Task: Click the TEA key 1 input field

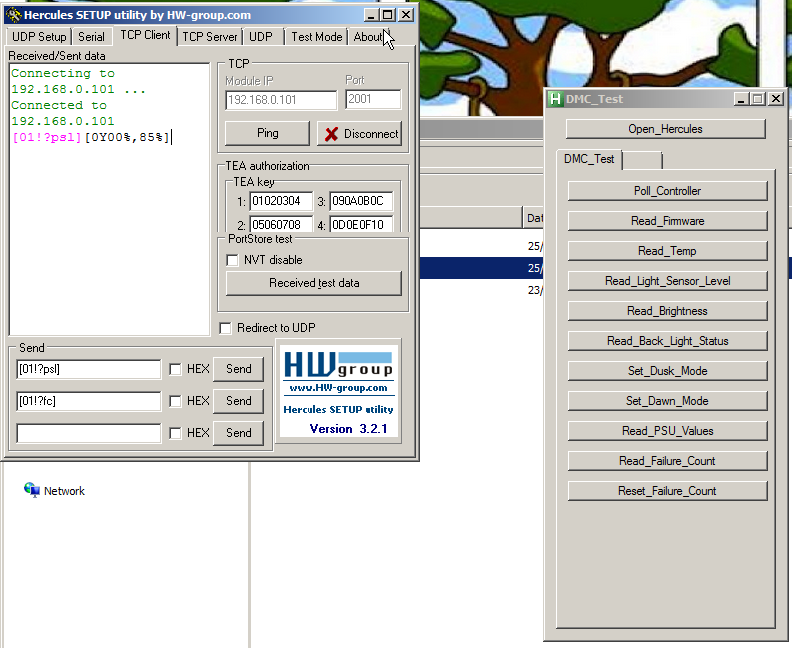Action: [281, 201]
